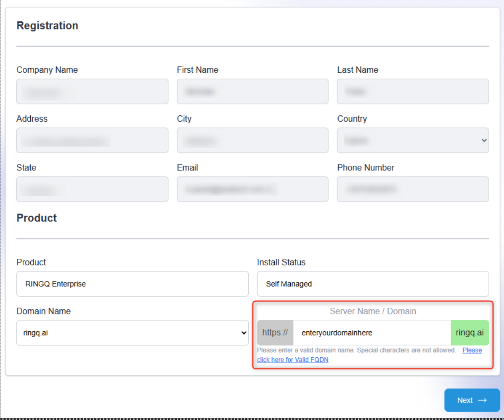Open the Valid FQDN help link
The image size is (504, 420).
pyautogui.click(x=293, y=360)
